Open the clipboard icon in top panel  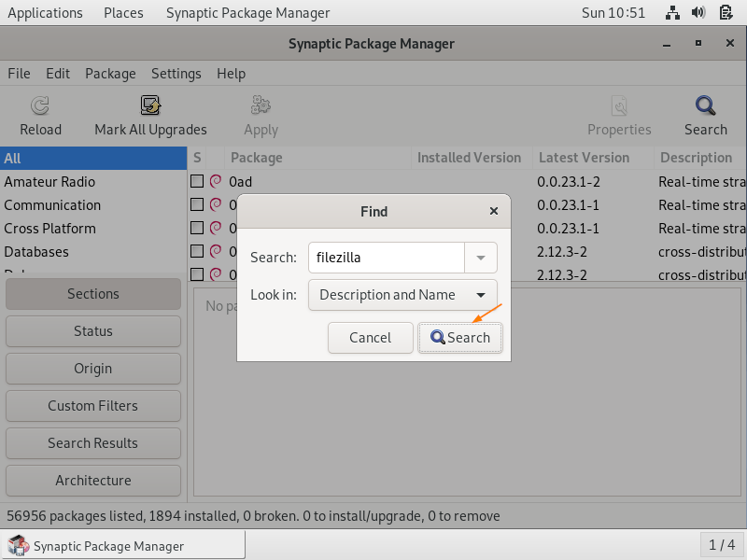pos(726,13)
